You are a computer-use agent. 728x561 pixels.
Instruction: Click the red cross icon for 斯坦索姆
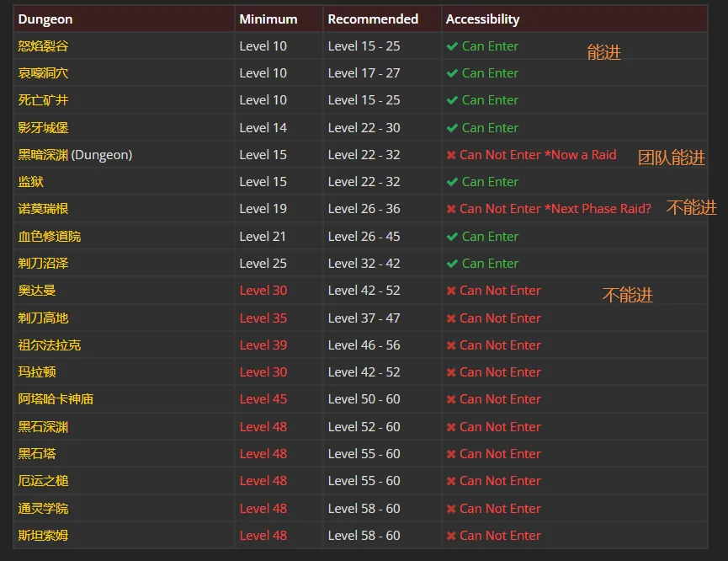point(451,536)
